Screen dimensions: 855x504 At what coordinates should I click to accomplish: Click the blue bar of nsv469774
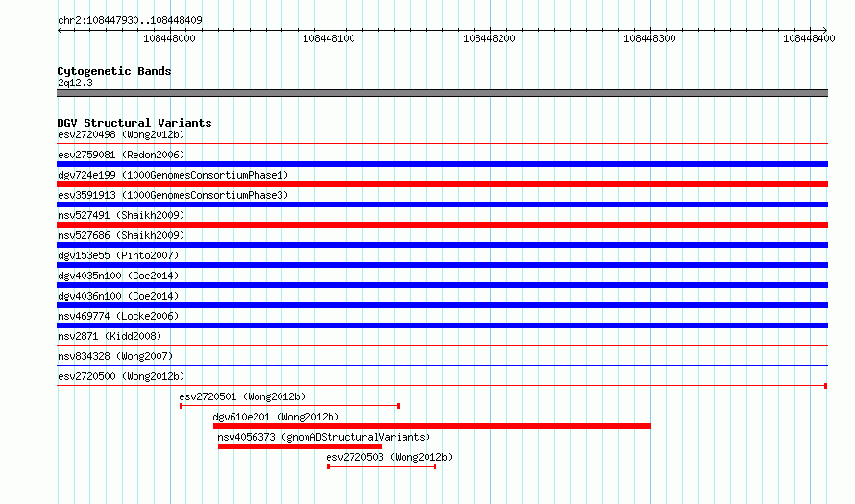tap(442, 325)
